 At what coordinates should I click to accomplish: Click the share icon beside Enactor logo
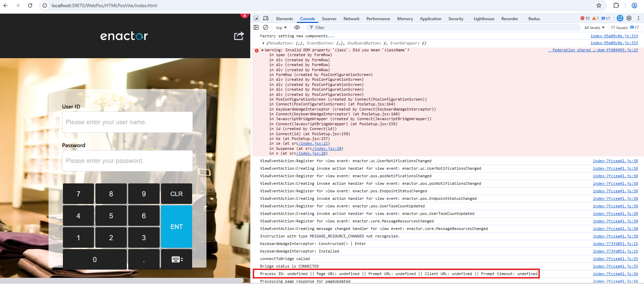239,36
